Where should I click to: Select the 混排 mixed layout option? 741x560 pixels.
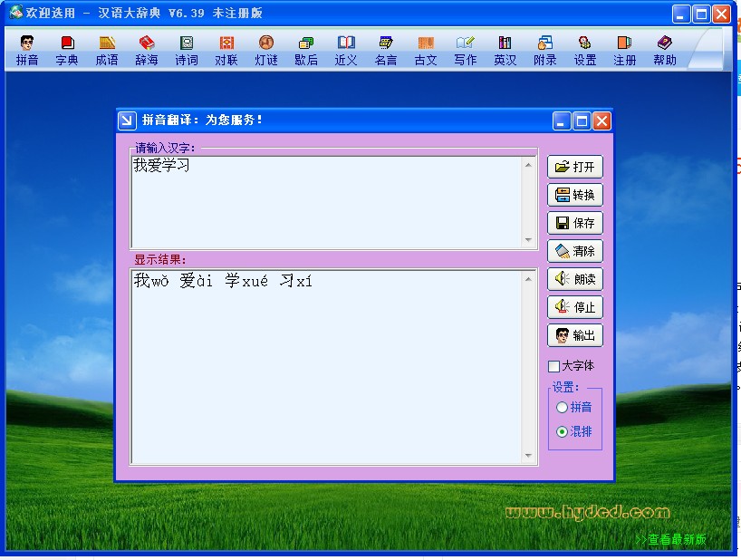(x=563, y=432)
